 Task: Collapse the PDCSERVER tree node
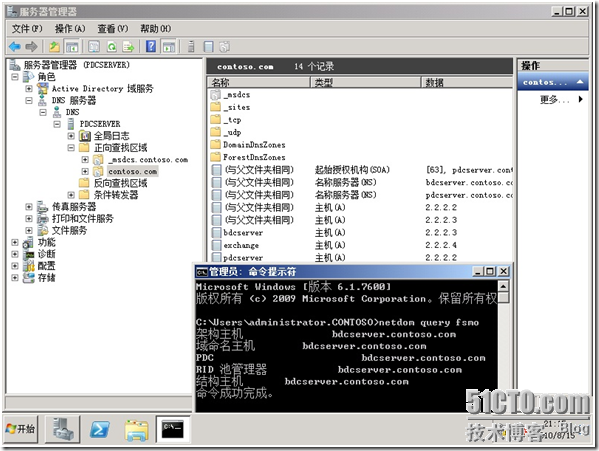[x=57, y=124]
